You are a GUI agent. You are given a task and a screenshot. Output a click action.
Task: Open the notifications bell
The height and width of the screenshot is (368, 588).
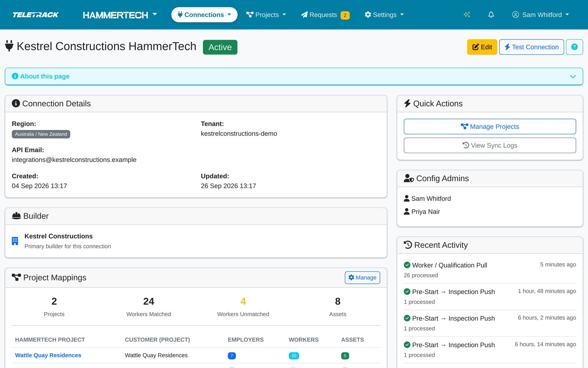point(491,15)
